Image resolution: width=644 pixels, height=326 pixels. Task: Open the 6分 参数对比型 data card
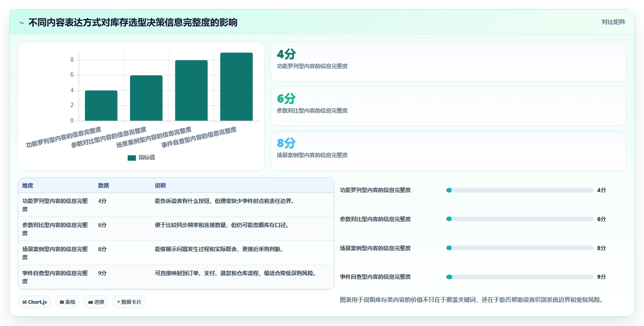click(x=448, y=106)
